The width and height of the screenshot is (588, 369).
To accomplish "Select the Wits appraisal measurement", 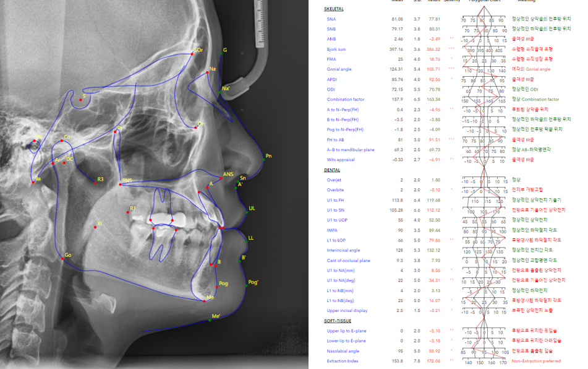I will [339, 160].
